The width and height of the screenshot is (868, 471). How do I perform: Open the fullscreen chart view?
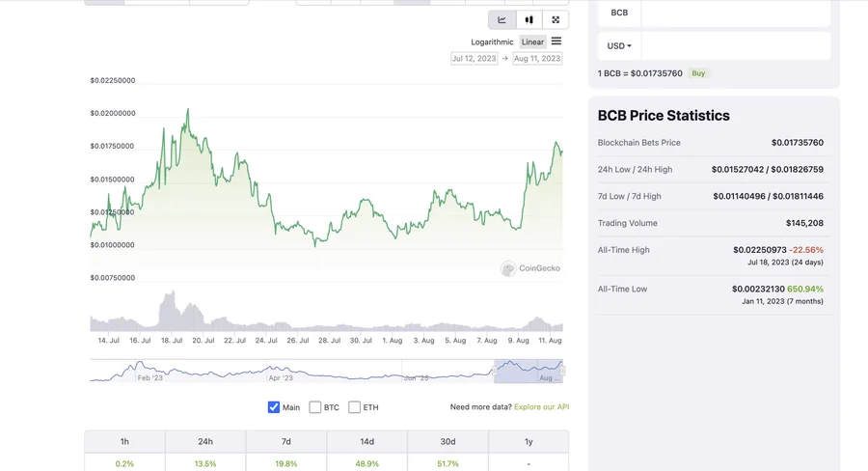556,19
